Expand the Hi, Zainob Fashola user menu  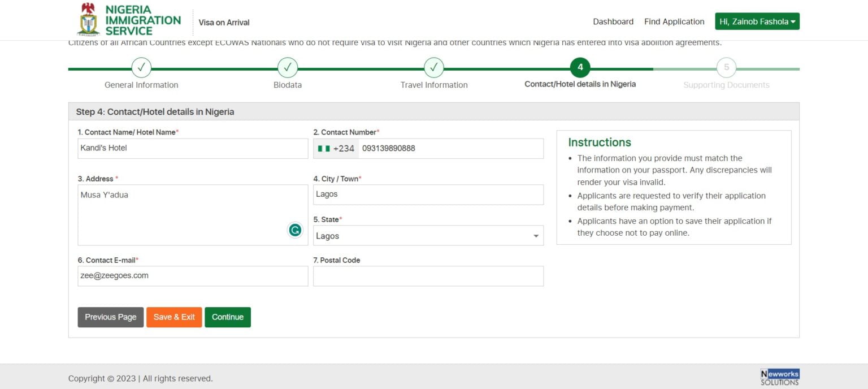pos(757,21)
